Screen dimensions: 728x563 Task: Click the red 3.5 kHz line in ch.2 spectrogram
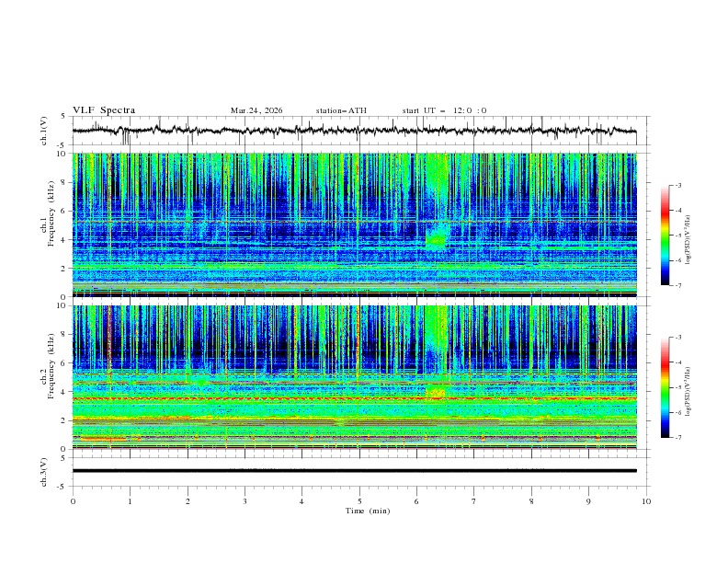point(354,398)
